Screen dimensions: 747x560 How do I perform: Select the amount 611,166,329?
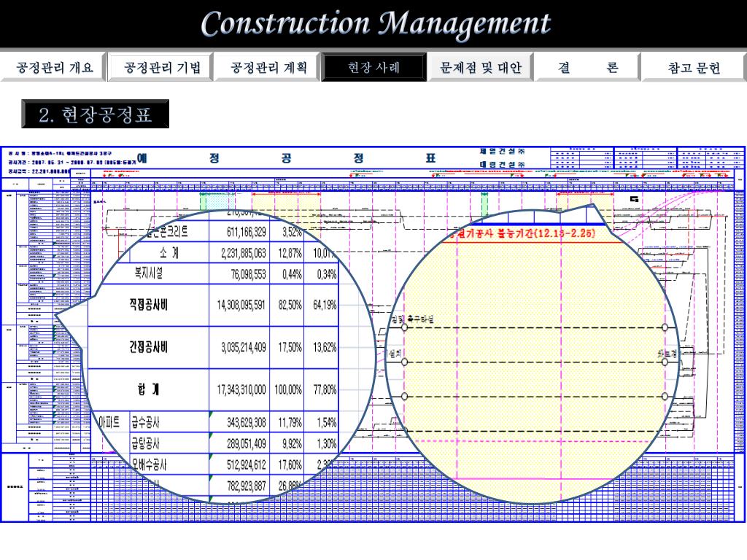click(247, 232)
